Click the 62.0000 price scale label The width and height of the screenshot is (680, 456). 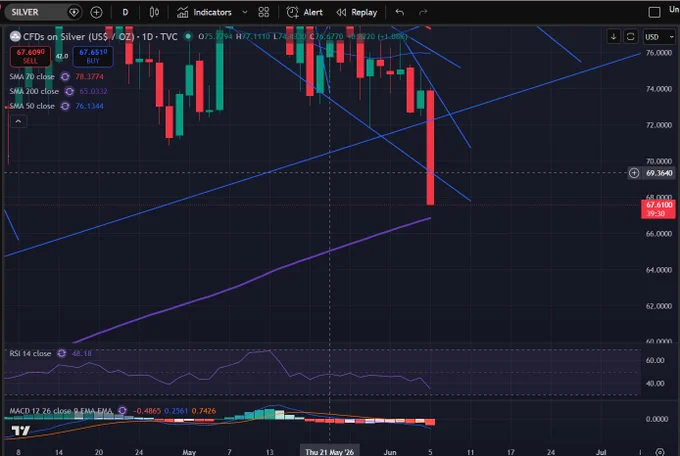[x=659, y=306]
